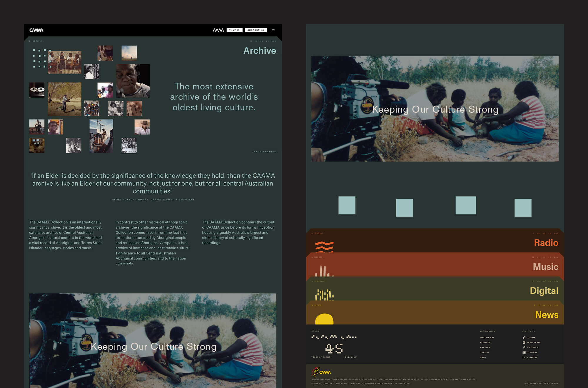Click the YouTube icon in footer
Screen dimensions: 588x388
[524, 352]
